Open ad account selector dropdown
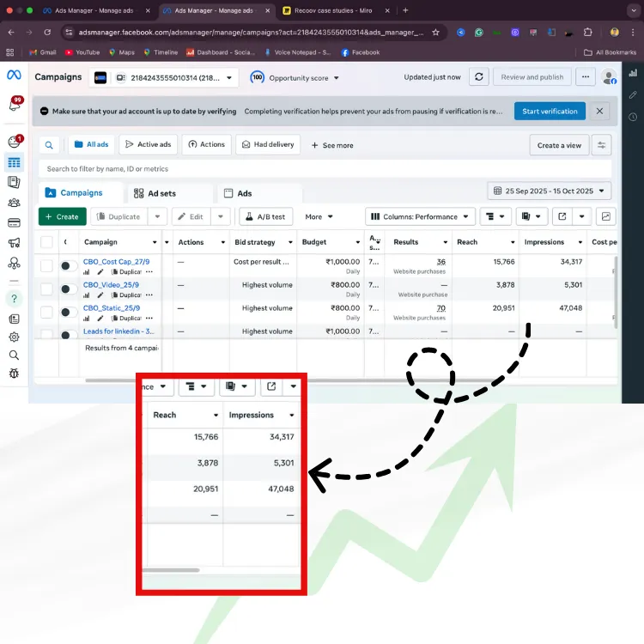The height and width of the screenshot is (644, 644). click(164, 77)
